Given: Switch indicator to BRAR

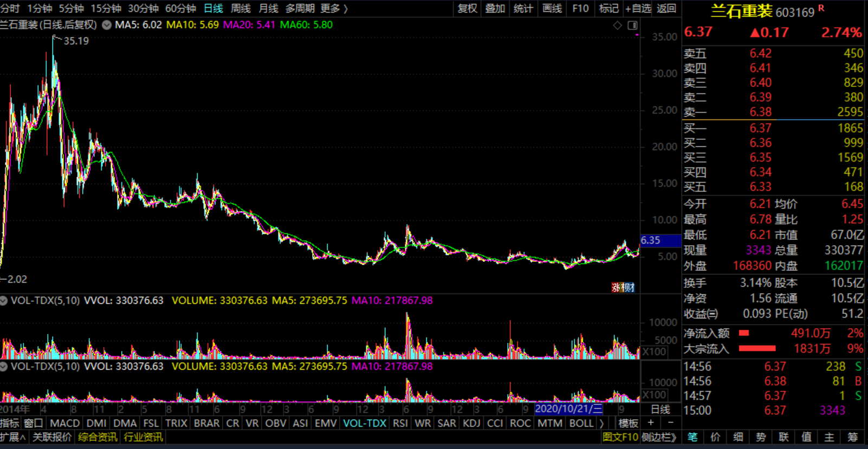Looking at the screenshot, I should 206,423.
